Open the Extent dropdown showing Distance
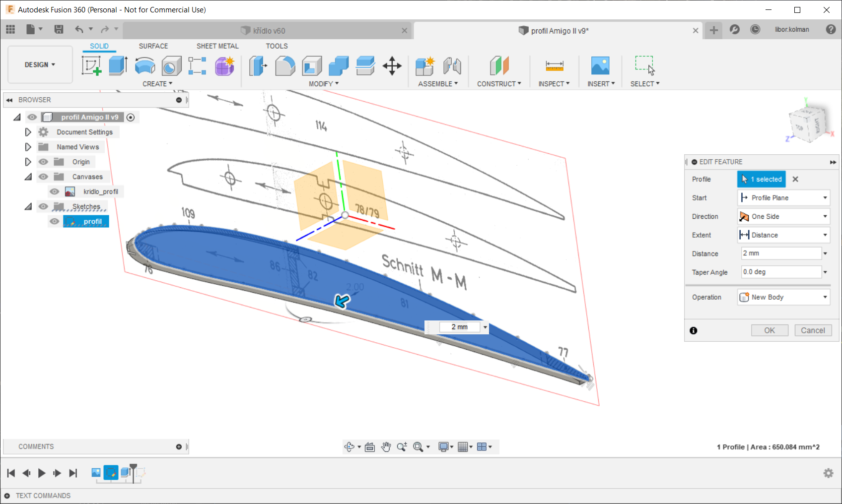The image size is (842, 504). (783, 235)
